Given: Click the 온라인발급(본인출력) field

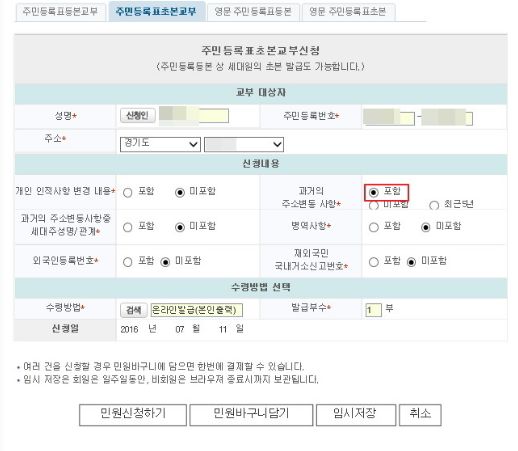Looking at the screenshot, I should pos(197,310).
